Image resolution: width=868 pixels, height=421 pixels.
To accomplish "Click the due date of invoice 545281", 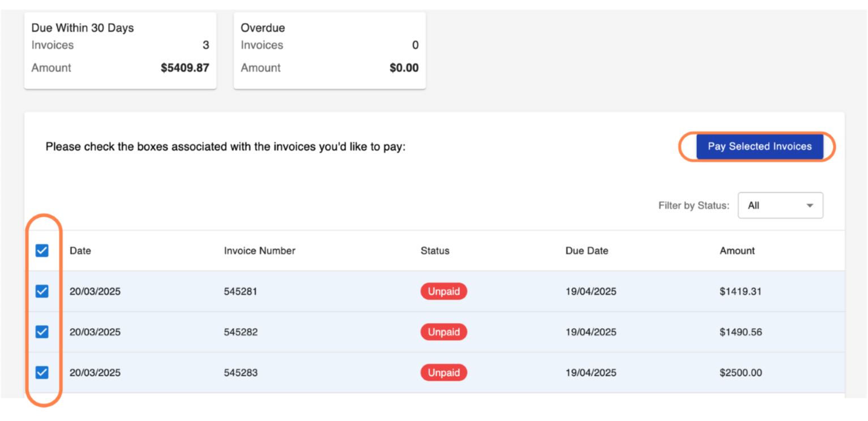I will tap(591, 292).
